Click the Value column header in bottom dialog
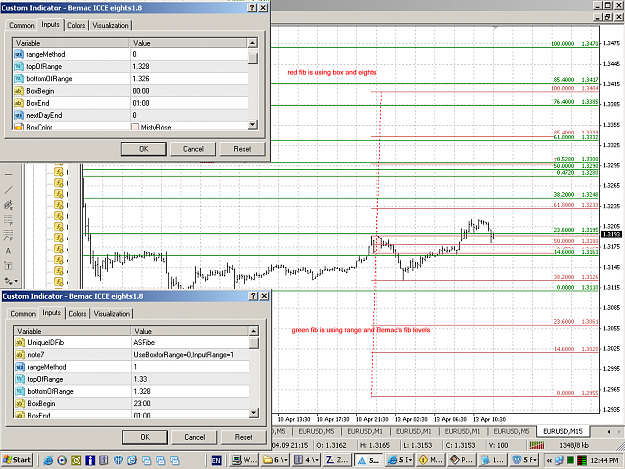This screenshot has width=625, height=469. click(190, 331)
